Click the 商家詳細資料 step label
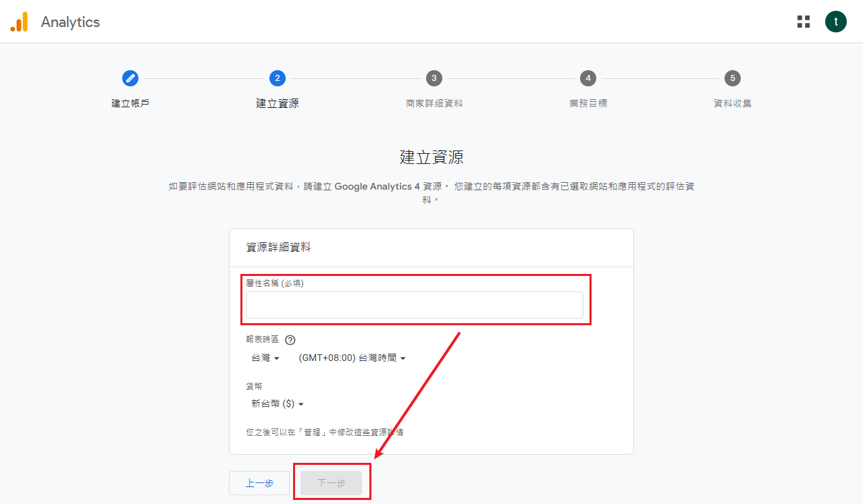The image size is (863, 504). [x=434, y=102]
